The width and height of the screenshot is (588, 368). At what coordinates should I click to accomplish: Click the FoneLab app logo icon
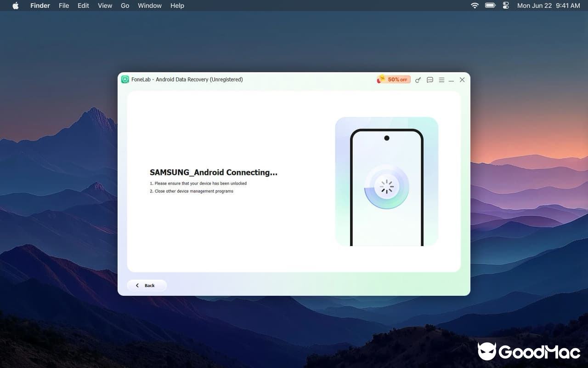(125, 80)
